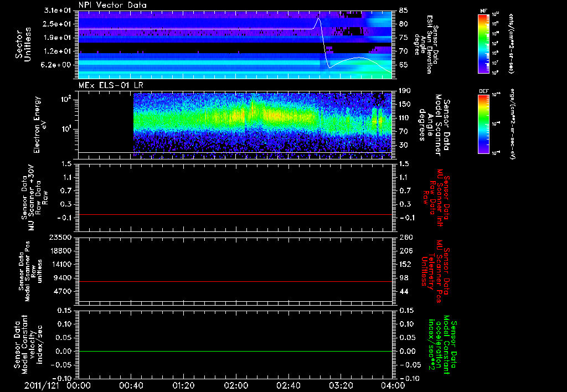Image resolution: width=567 pixels, height=392 pixels.
Task: Click the "04:00" time tick label
Action: [x=393, y=385]
